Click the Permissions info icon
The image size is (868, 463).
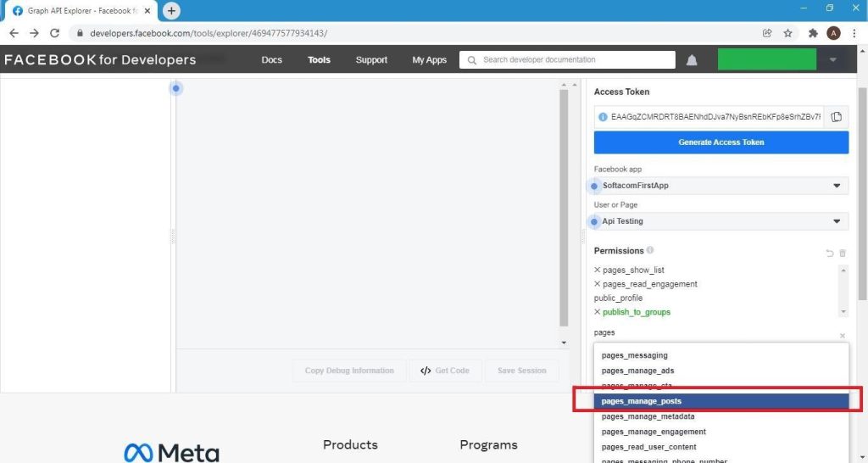[650, 251]
